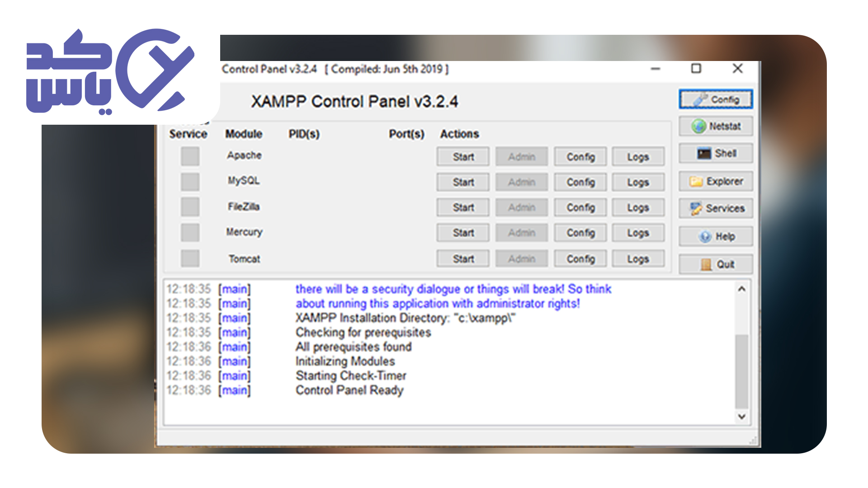Start the FileZilla module
Viewport: 868px width, 488px height.
pos(463,207)
